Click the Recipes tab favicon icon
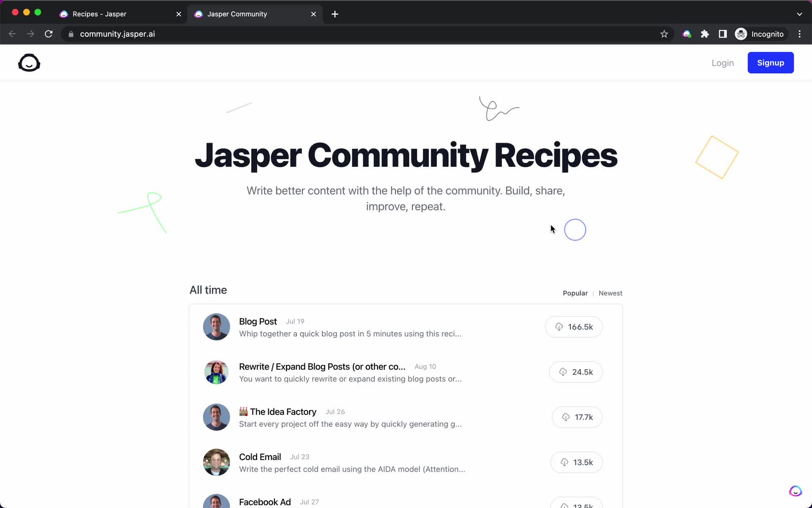This screenshot has width=812, height=508. pyautogui.click(x=64, y=14)
